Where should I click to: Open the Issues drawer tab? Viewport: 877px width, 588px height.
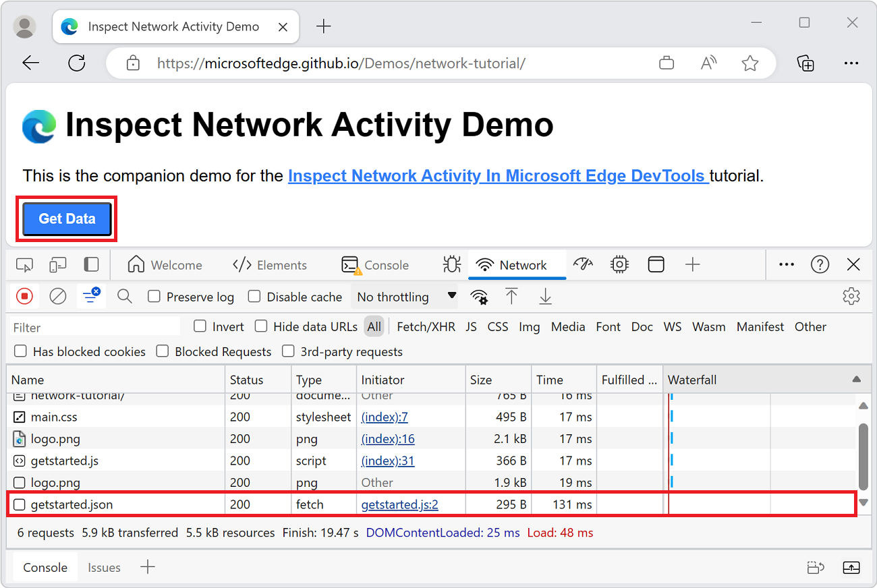coord(104,567)
